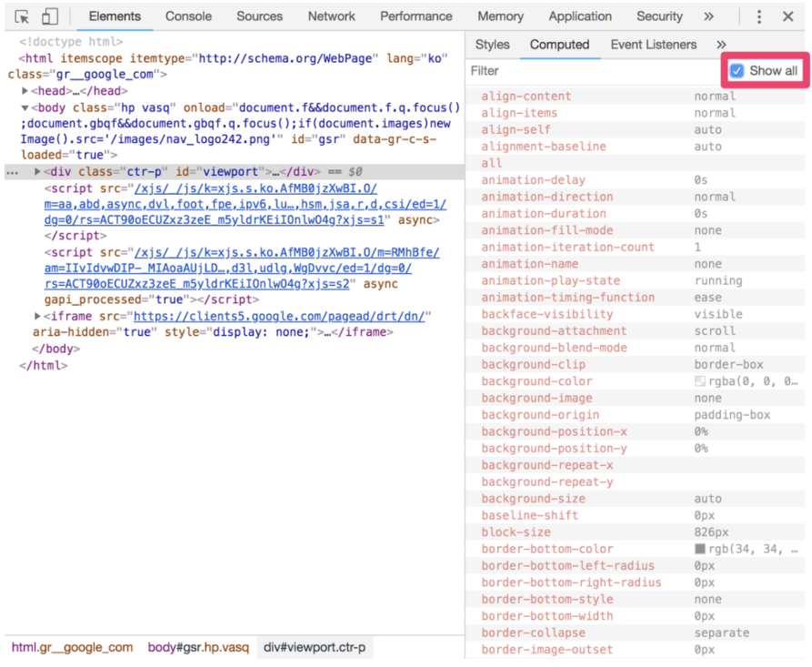Select the background-position-x property row
The height and width of the screenshot is (667, 812).
[x=635, y=431]
